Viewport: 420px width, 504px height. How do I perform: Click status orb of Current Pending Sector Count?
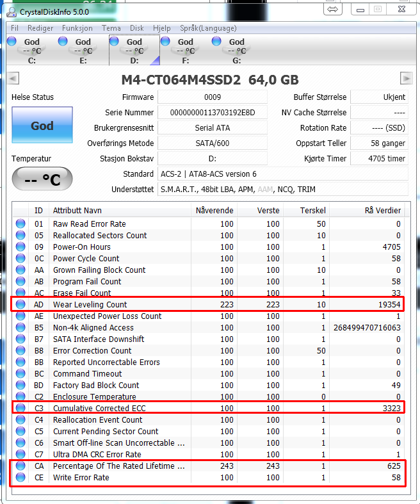(20, 432)
